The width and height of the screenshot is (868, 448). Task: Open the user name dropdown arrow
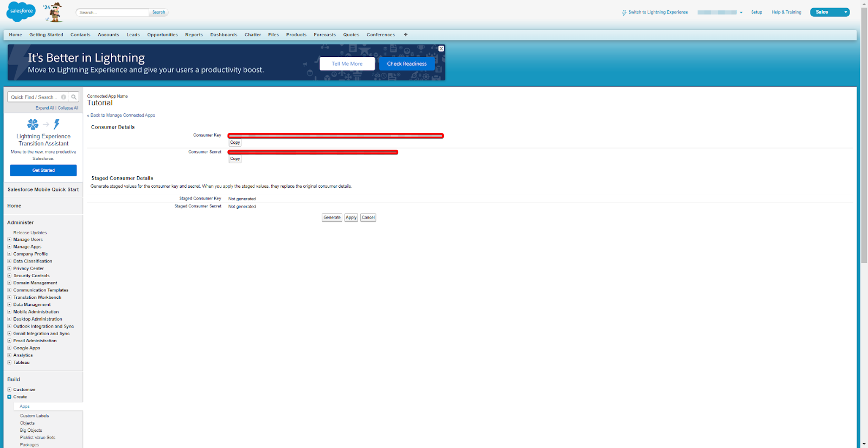click(x=741, y=12)
